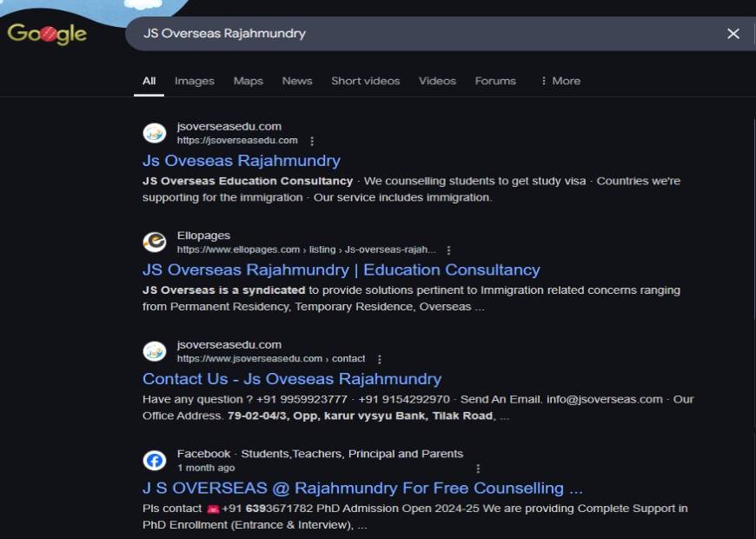
Task: Click the Ellopages site name
Action: click(203, 236)
